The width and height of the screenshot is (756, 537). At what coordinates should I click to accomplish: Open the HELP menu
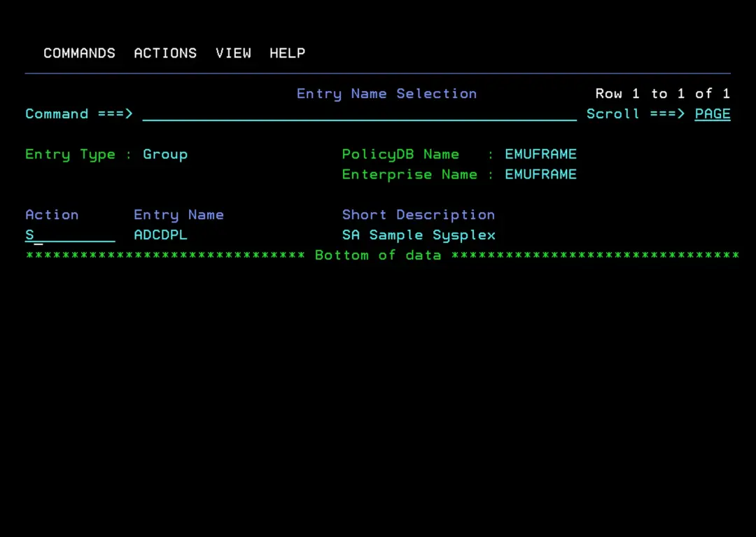(x=288, y=53)
